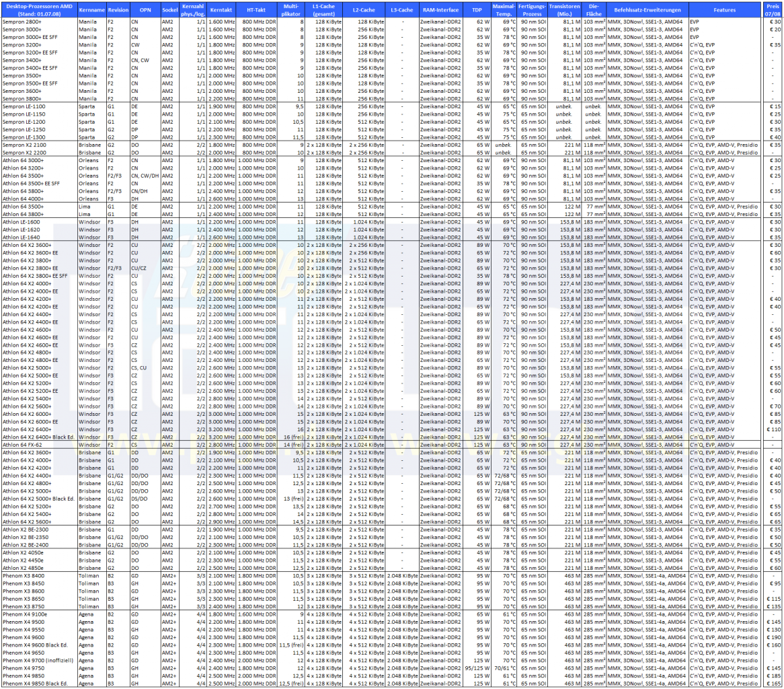This screenshot has width=784, height=689.
Task: Select the Kerntakt column header
Action: [x=221, y=10]
